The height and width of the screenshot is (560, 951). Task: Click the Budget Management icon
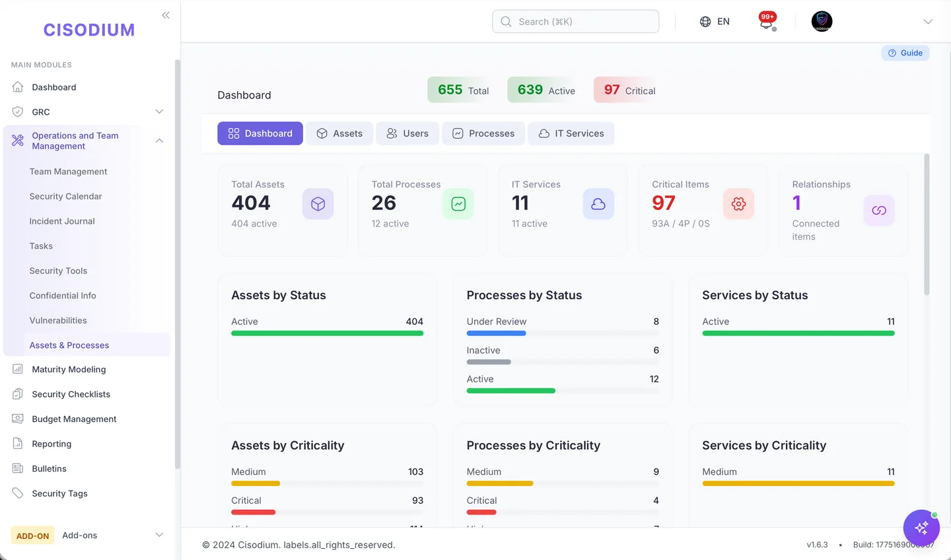[x=18, y=419]
